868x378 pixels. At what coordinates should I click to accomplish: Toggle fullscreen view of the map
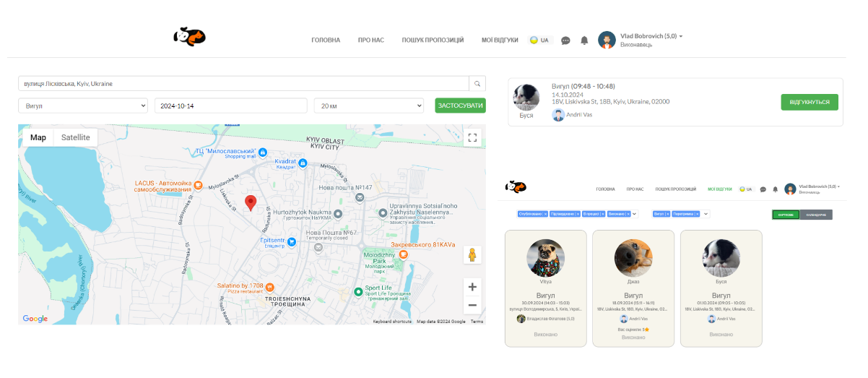tap(472, 137)
